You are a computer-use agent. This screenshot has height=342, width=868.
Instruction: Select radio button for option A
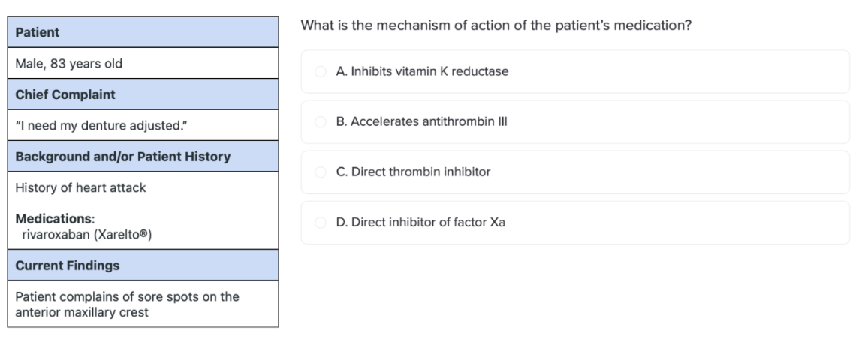(x=320, y=72)
